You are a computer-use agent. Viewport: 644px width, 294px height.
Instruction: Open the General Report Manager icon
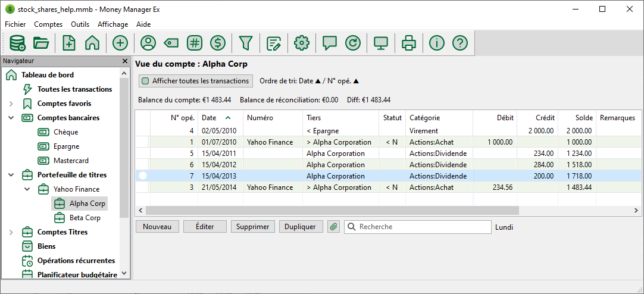click(x=273, y=43)
